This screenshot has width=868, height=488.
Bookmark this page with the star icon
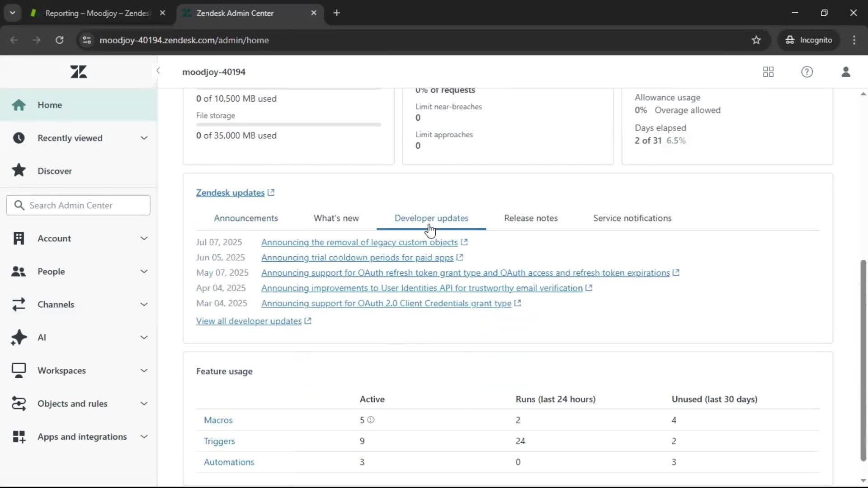click(x=756, y=40)
